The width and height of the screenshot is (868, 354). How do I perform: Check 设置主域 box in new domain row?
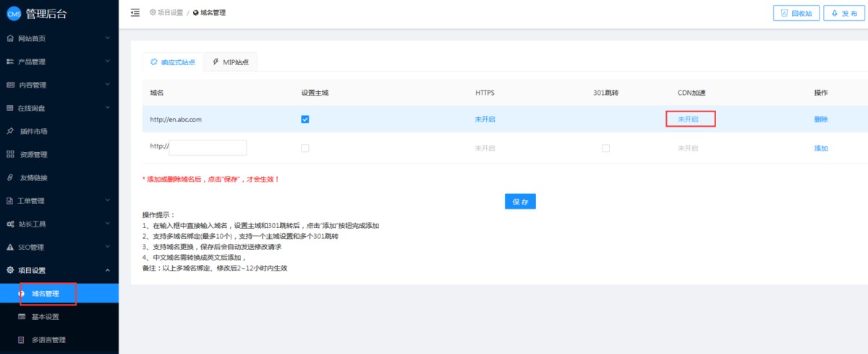(x=305, y=148)
